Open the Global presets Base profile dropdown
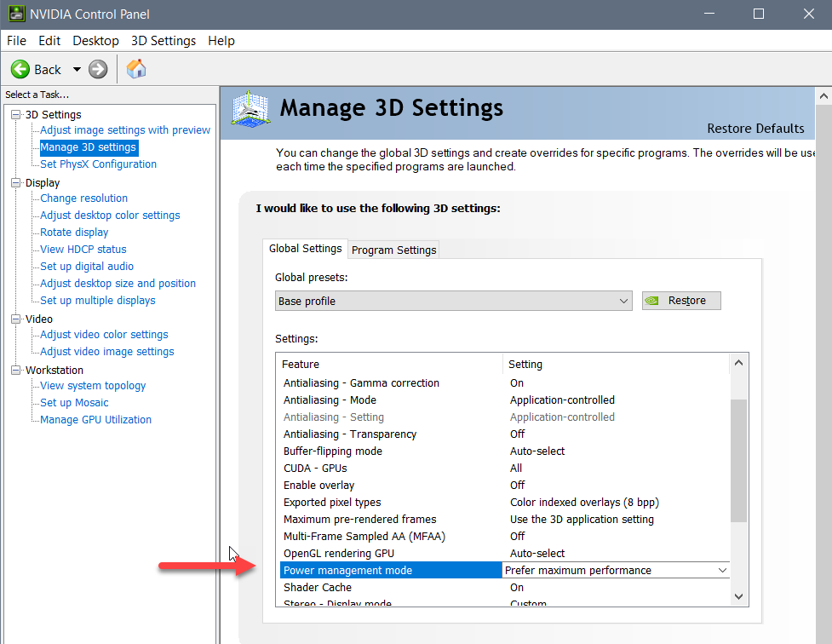The width and height of the screenshot is (832, 644). coord(454,301)
